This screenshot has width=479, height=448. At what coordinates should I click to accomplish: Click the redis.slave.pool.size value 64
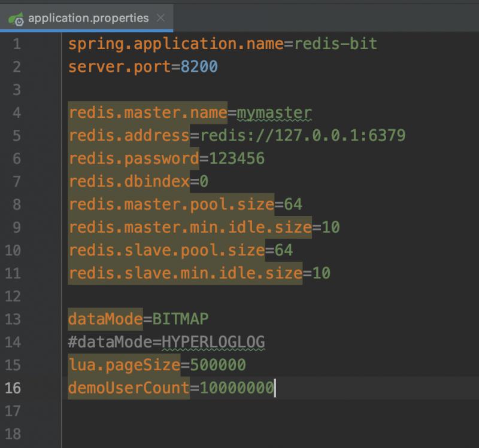point(284,251)
